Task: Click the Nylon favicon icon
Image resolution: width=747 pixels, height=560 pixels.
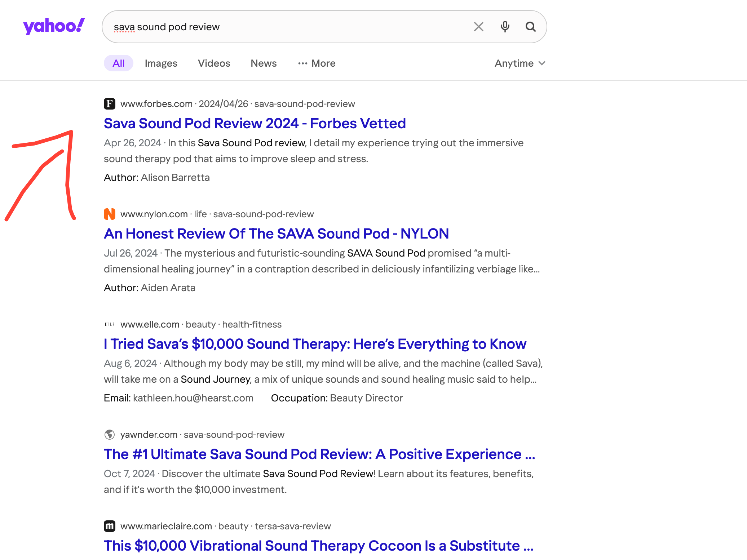Action: pyautogui.click(x=110, y=214)
